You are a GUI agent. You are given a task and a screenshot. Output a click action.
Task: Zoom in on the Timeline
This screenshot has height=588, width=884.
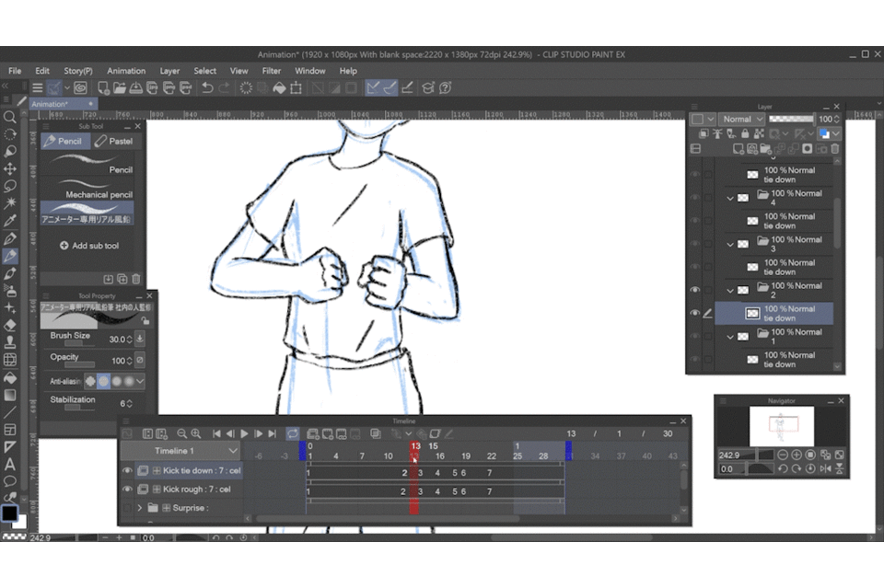coord(196,433)
